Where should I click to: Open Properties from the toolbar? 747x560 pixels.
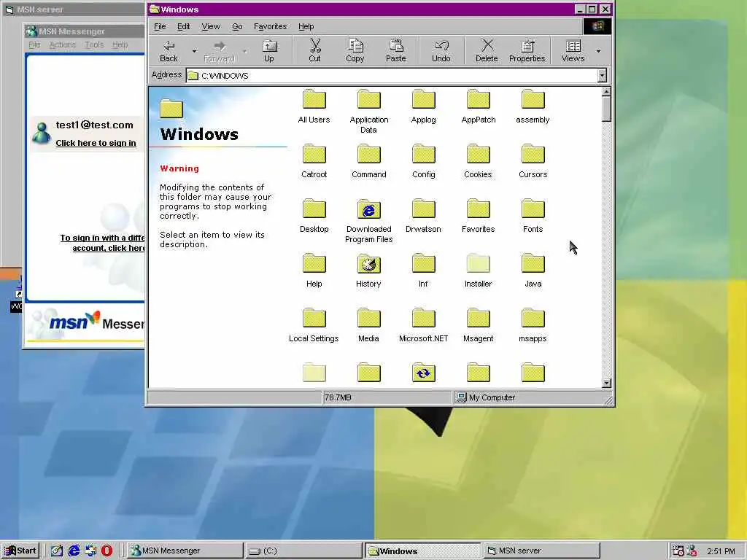(527, 51)
